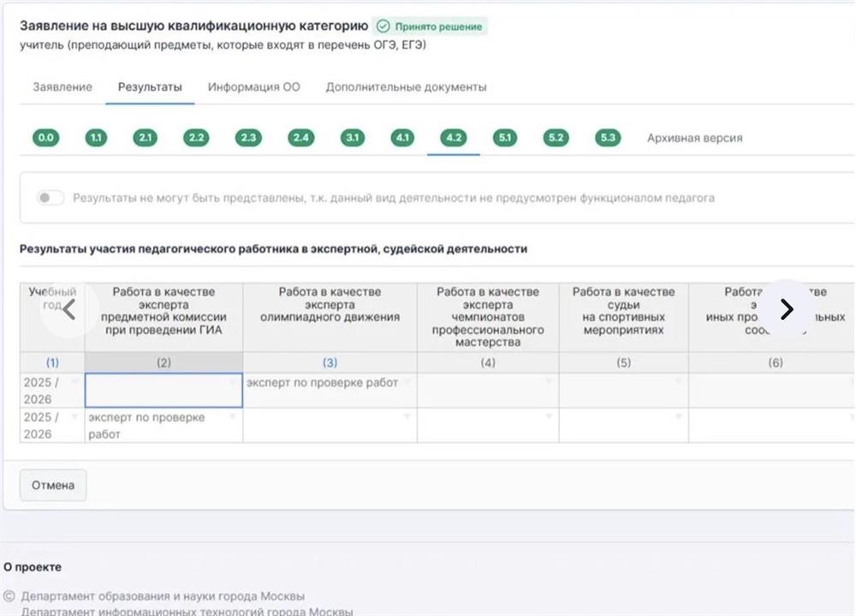Viewport: 856px width, 616px height.
Task: Click header 'эксперта предметной комиссии при проведении ГИА'
Action: (x=163, y=317)
